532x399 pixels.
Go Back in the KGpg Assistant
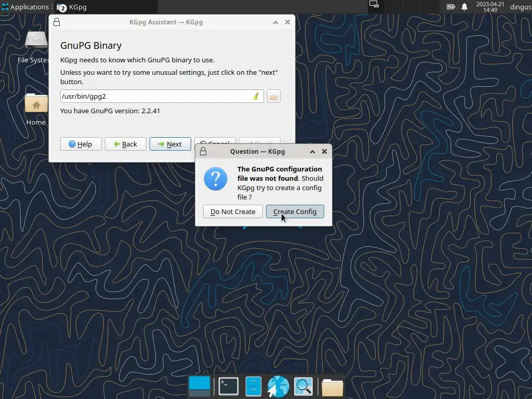pos(126,144)
